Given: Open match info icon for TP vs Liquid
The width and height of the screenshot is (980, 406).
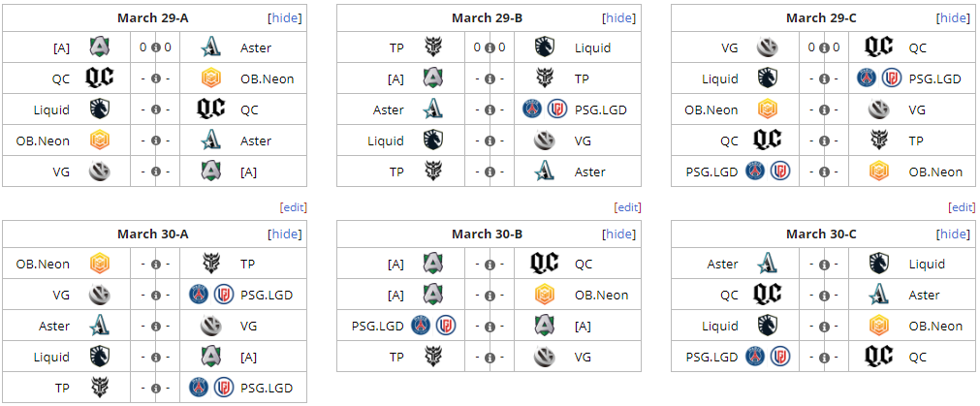Looking at the screenshot, I should click(490, 47).
